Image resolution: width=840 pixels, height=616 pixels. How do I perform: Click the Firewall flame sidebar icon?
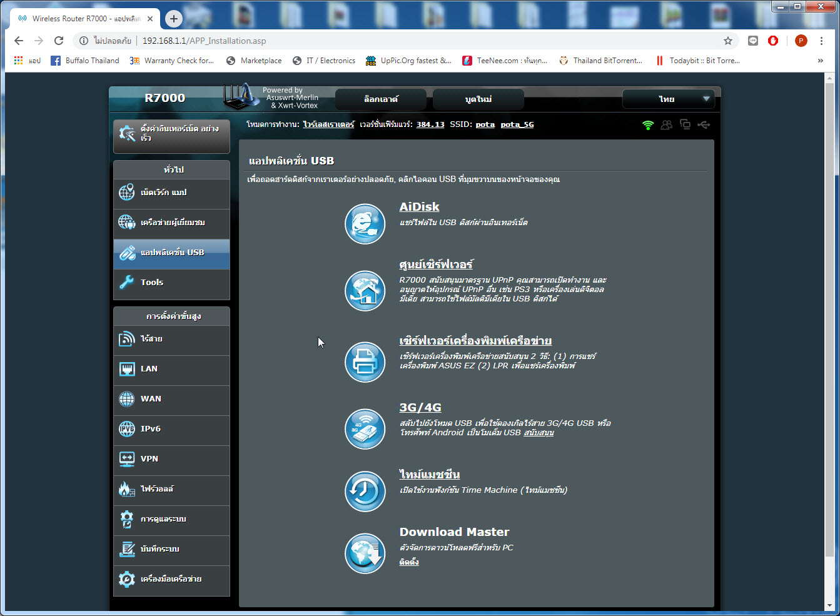[127, 489]
